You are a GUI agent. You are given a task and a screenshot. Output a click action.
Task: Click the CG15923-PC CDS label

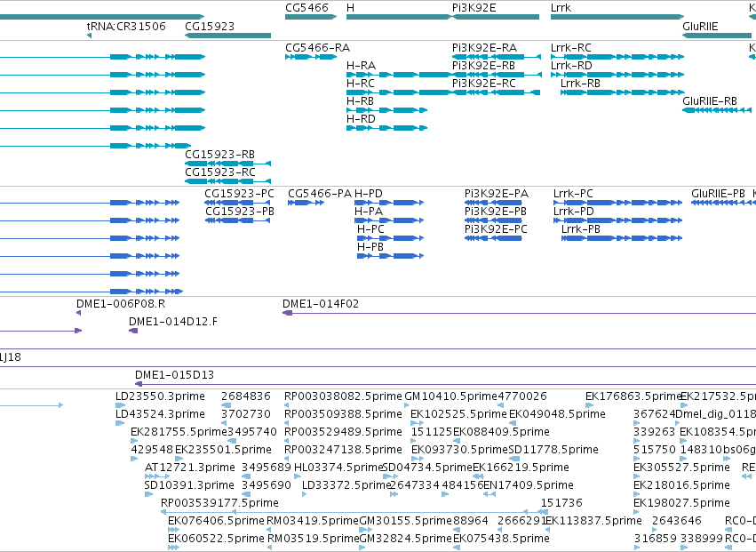[239, 194]
